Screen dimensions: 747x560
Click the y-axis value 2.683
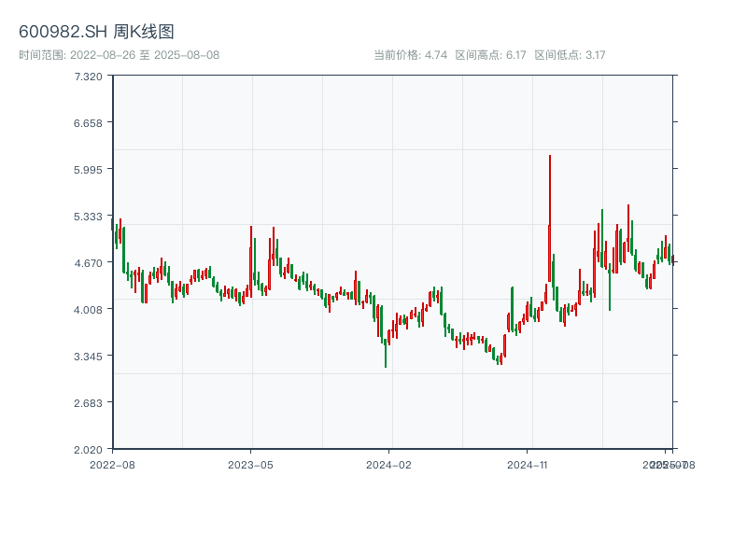(x=88, y=403)
